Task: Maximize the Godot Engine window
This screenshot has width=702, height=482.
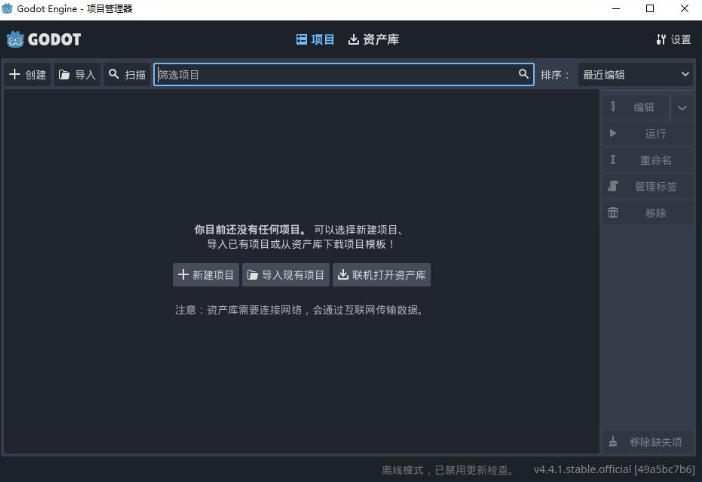Action: point(650,9)
